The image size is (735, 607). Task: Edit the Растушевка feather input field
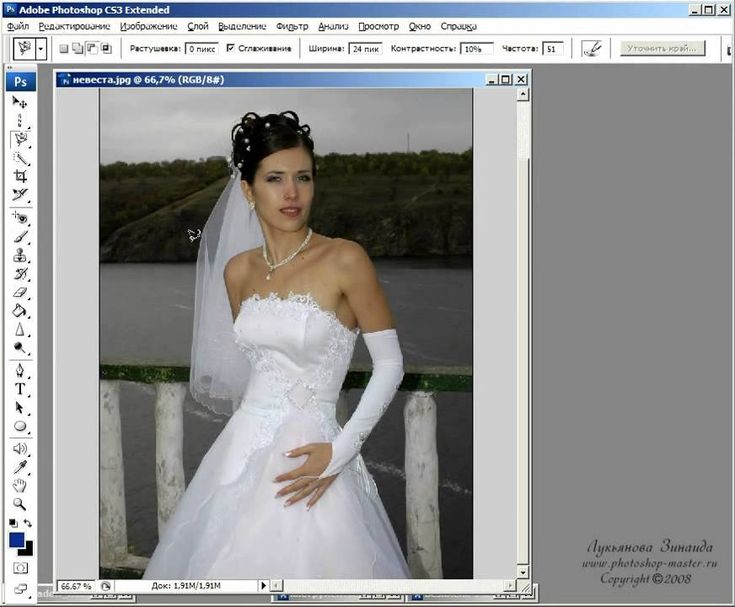coord(202,49)
